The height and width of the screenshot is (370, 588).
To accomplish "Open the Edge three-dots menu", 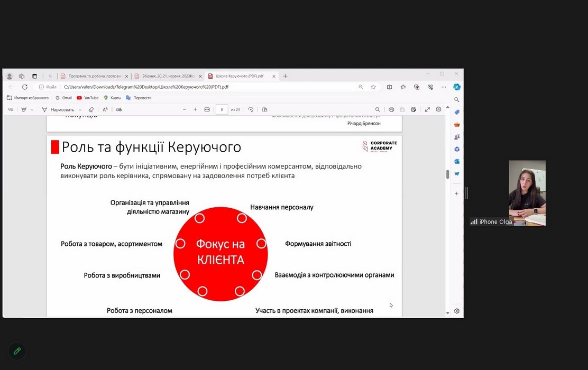I will (444, 87).
